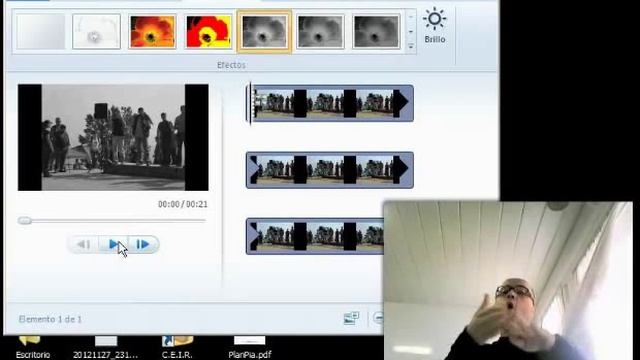Go to previous frame
Screen dimensions: 640x360
coord(84,244)
